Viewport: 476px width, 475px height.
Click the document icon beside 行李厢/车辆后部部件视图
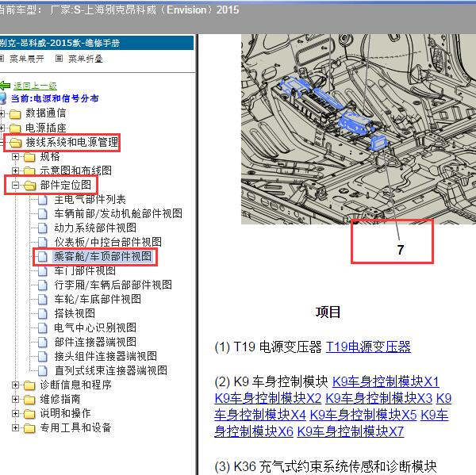coord(43,285)
